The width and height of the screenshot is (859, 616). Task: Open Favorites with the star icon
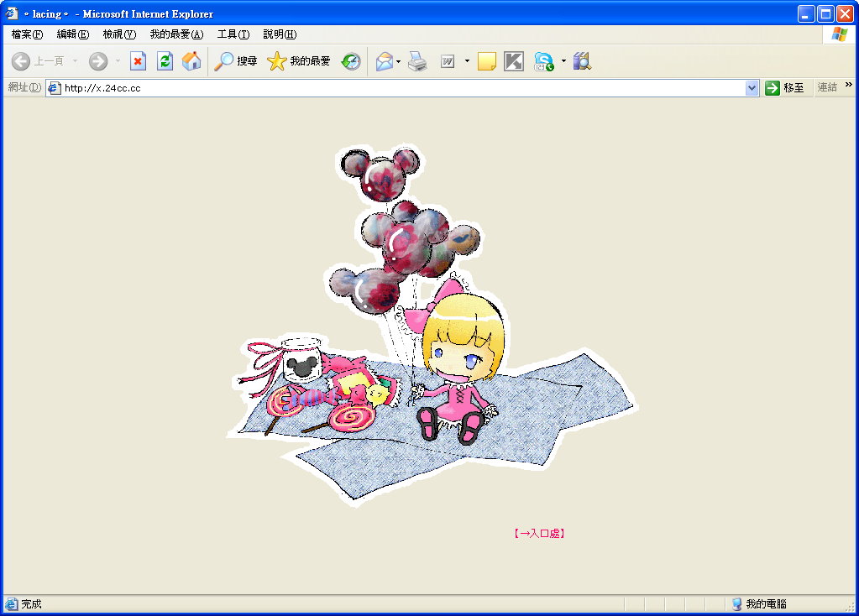tap(276, 61)
